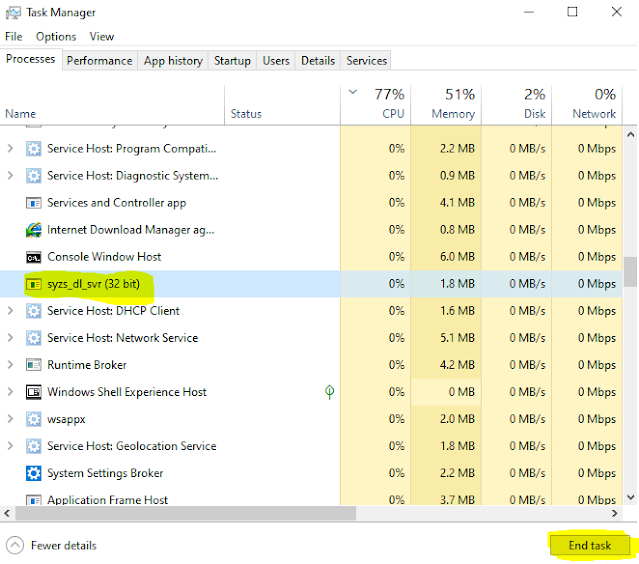639x564 pixels.
Task: Expand Service Host: DHCP Client row
Action: click(x=11, y=311)
